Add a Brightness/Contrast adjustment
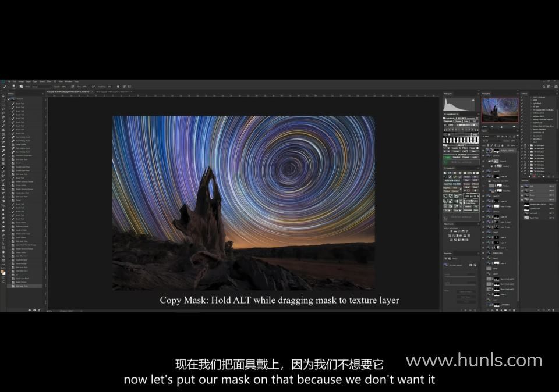Screen dimensions: 559x392 click(451, 231)
